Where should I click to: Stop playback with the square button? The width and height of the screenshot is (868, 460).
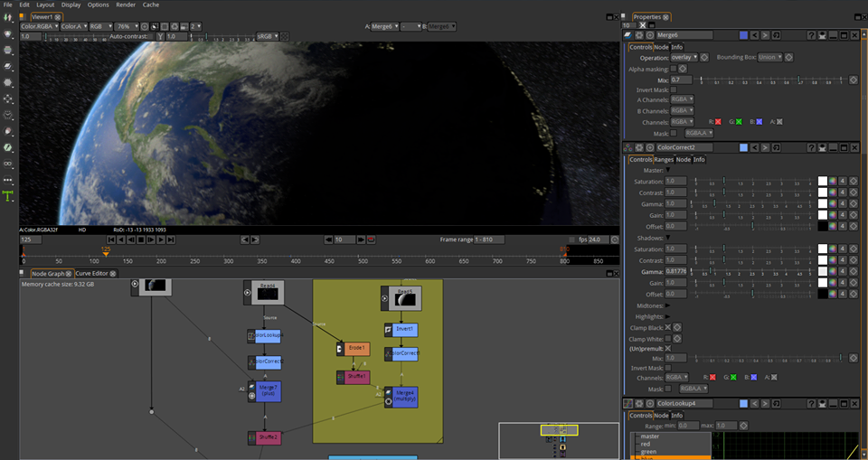pos(141,239)
